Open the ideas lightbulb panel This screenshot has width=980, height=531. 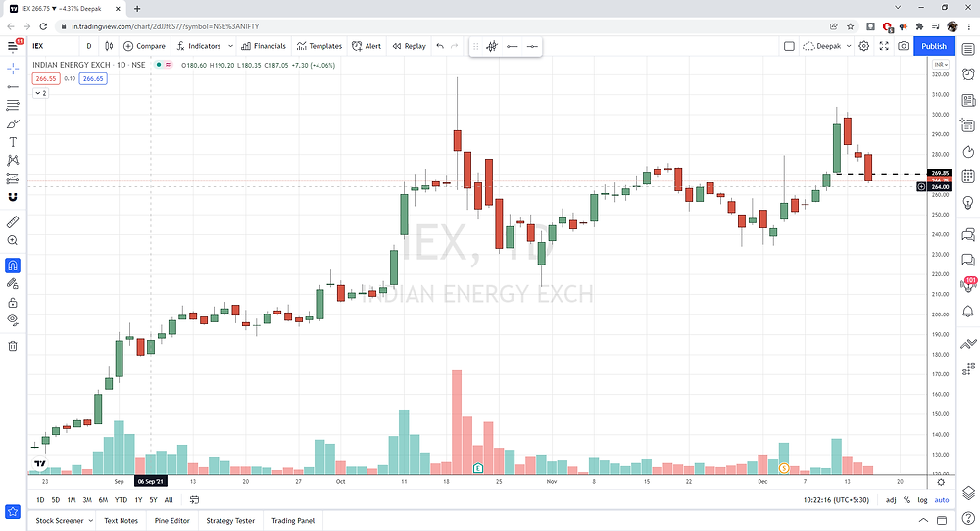[x=968, y=203]
